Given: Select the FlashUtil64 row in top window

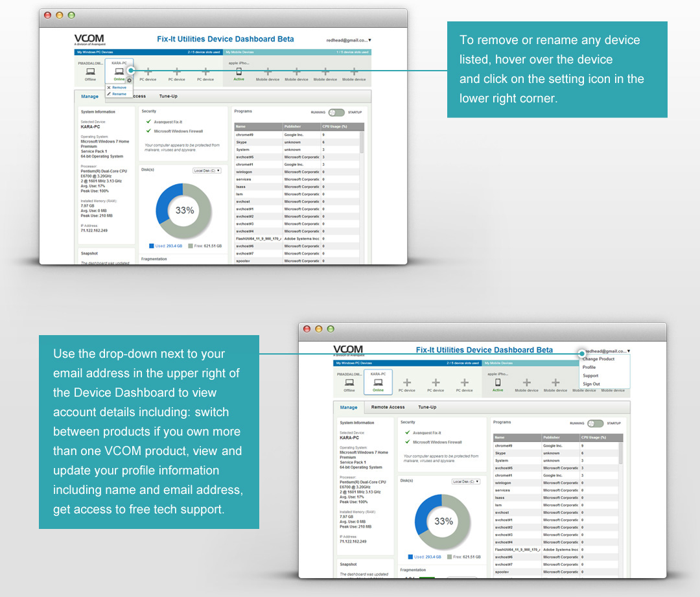Looking at the screenshot, I should (x=297, y=239).
